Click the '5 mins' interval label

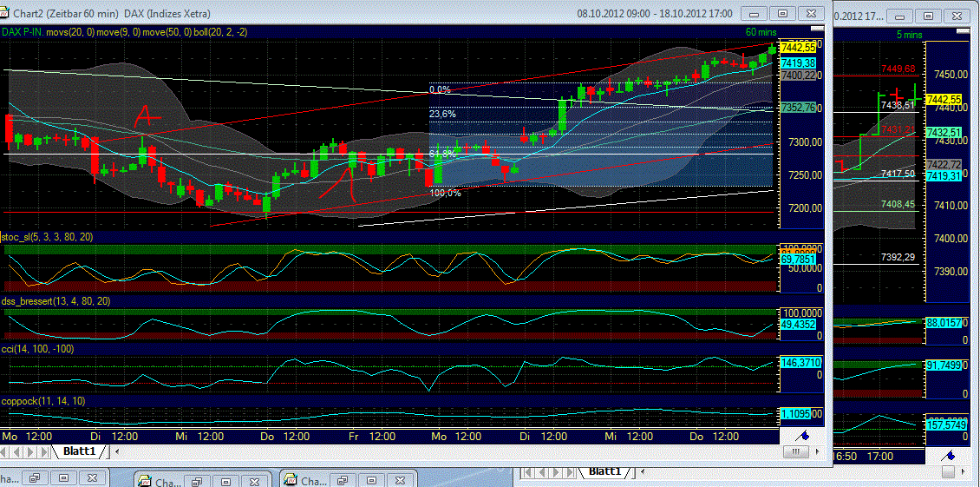[910, 36]
